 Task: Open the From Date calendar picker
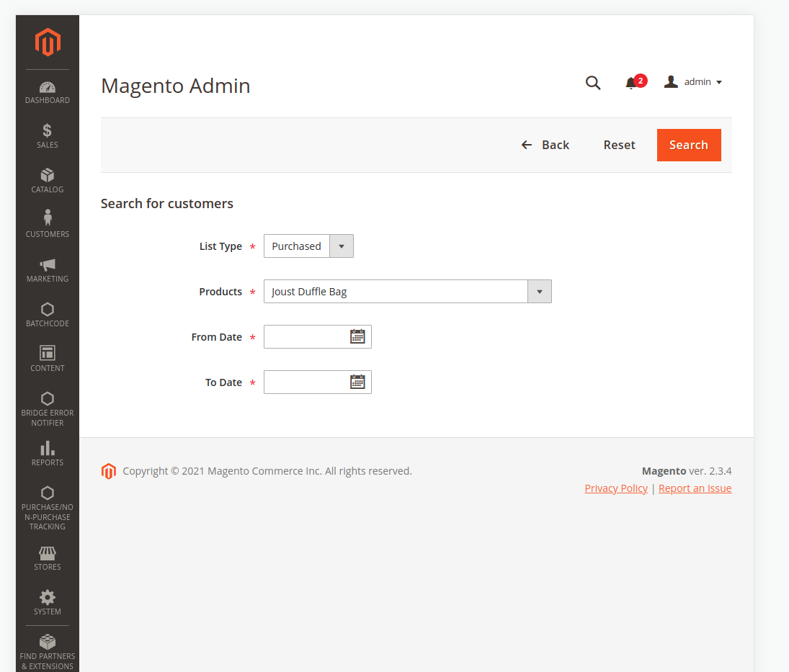pyautogui.click(x=357, y=336)
